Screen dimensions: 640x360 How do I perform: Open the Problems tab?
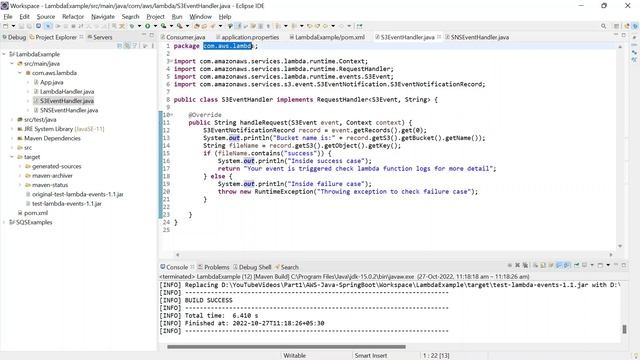[213, 267]
